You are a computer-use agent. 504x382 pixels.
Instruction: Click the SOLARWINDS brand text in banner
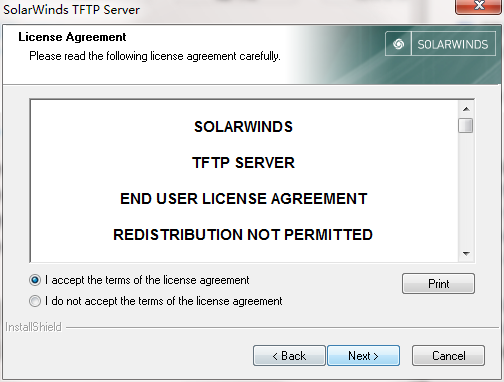tap(453, 44)
